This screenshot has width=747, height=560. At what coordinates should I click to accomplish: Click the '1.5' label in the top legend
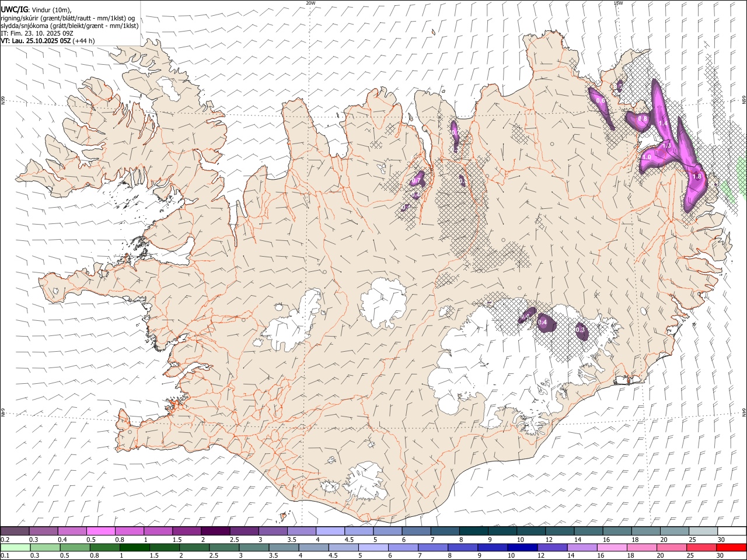click(176, 540)
